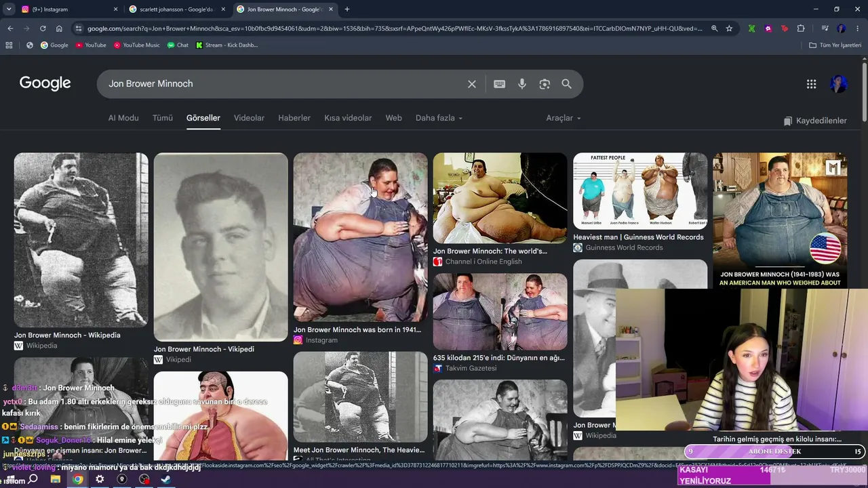Open the on-screen keyboard input tool
This screenshot has width=868, height=488.
tap(500, 84)
